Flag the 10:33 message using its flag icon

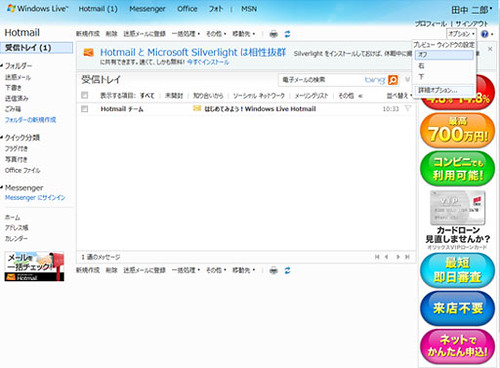click(408, 108)
